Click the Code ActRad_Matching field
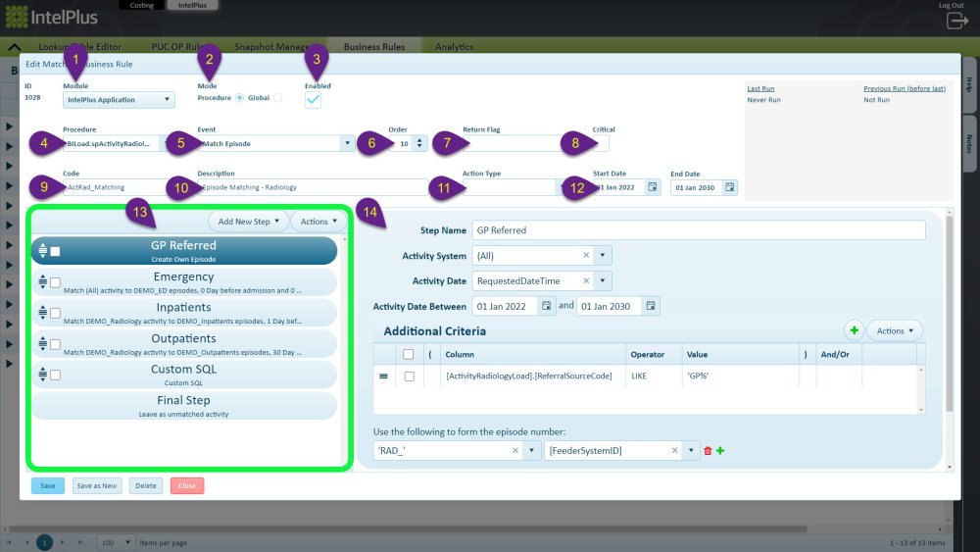The image size is (980, 552). click(116, 187)
